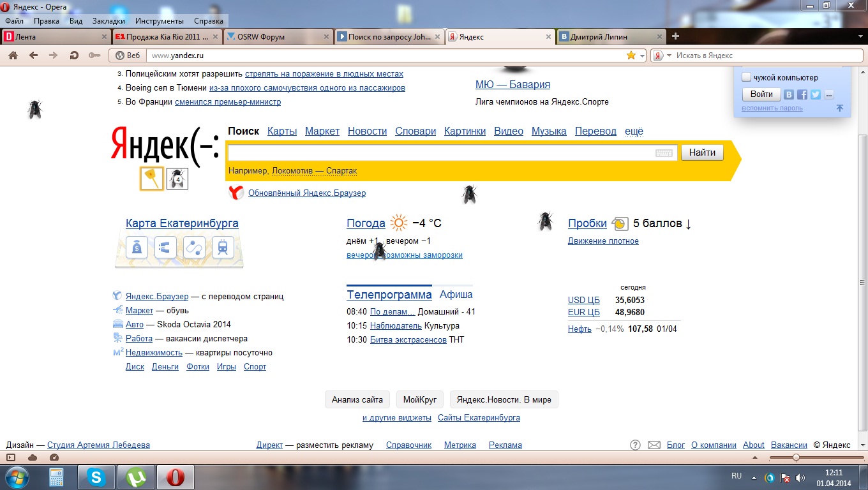Log in via Facebook social icon
This screenshot has height=490, width=868.
point(802,94)
